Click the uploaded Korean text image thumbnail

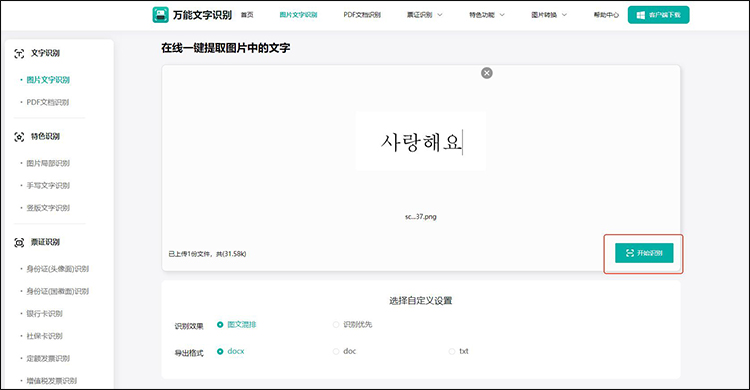[x=421, y=142]
